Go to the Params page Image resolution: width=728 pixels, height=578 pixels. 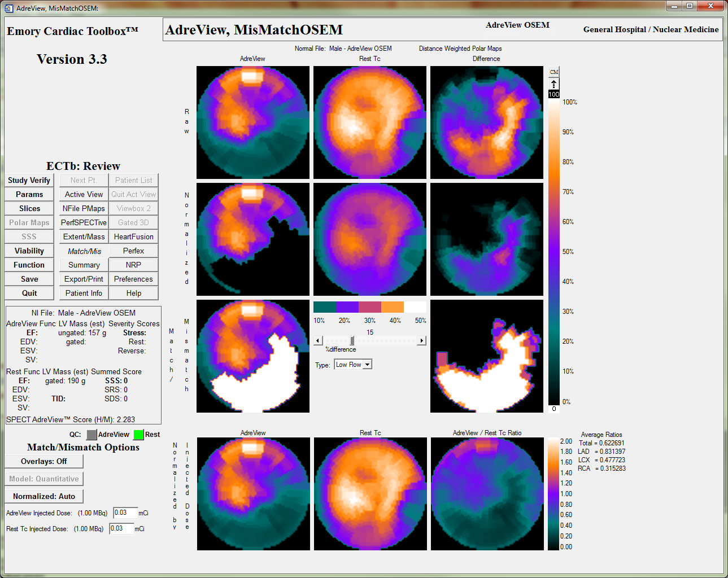[29, 194]
